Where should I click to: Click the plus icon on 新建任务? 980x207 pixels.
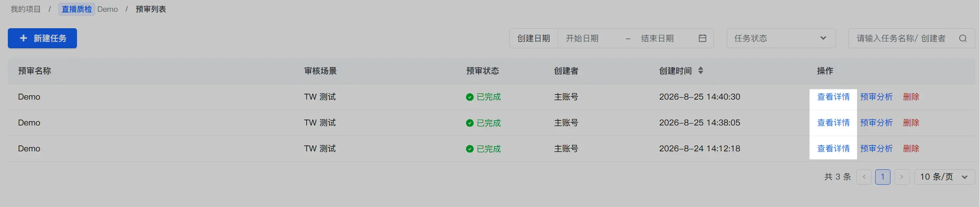pyautogui.click(x=24, y=38)
